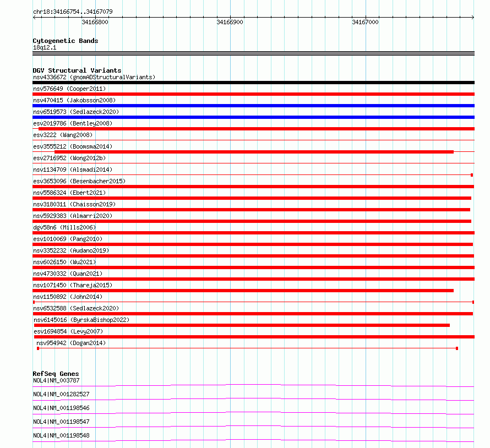Open dgv58n6 (Mills2006) variant label
490x448 pixels.
[64, 227]
